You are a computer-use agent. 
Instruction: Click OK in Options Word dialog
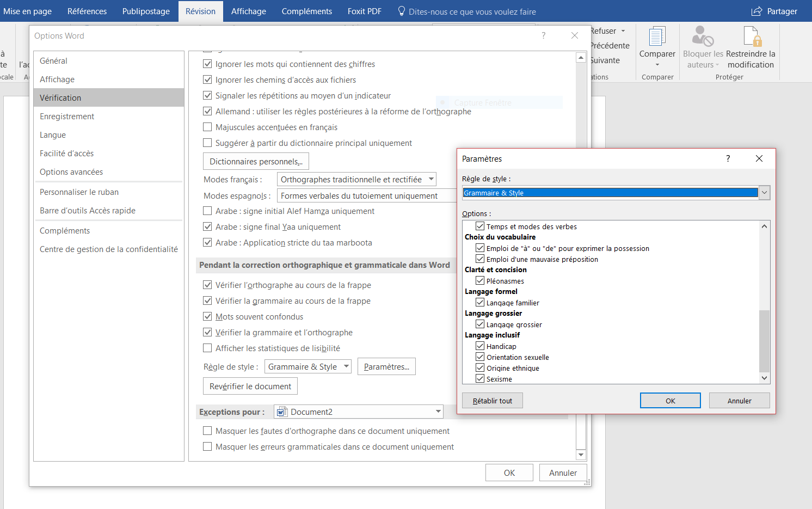click(x=509, y=473)
